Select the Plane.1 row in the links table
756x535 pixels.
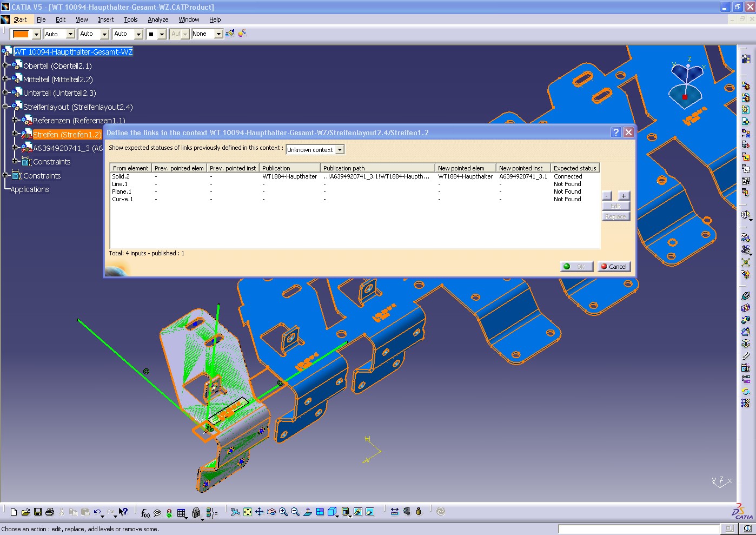[x=354, y=191]
